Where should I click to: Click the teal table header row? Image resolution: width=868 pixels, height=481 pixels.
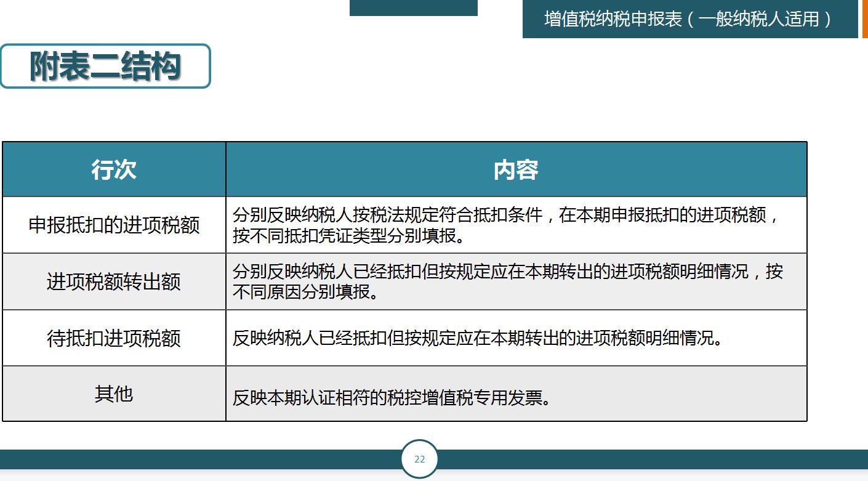[x=405, y=169]
